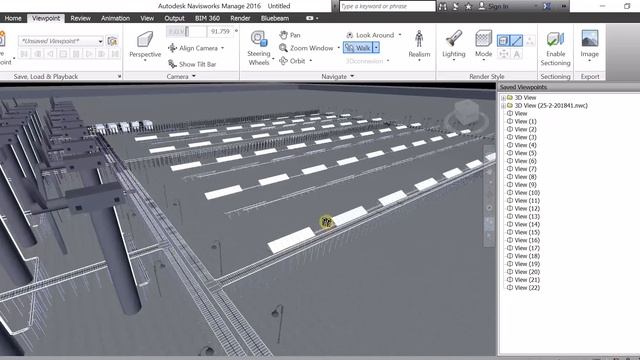Click the play animation button
The image size is (640, 360).
tap(89, 54)
